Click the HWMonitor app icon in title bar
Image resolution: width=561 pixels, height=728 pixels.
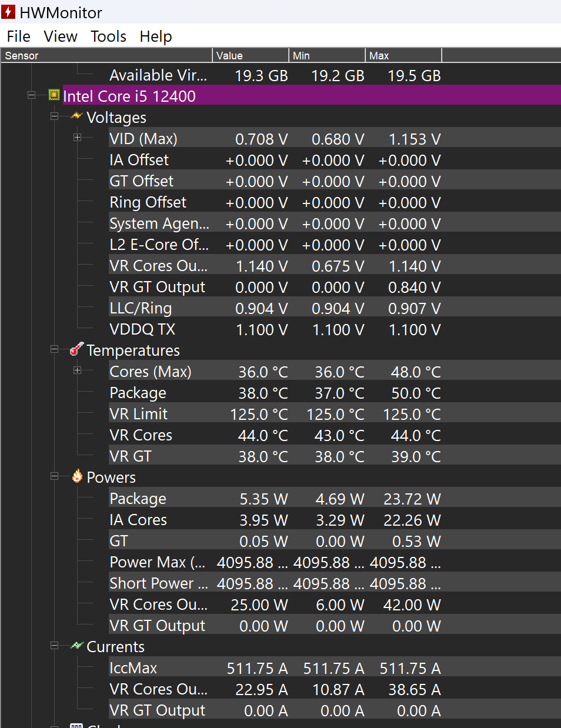click(x=8, y=12)
